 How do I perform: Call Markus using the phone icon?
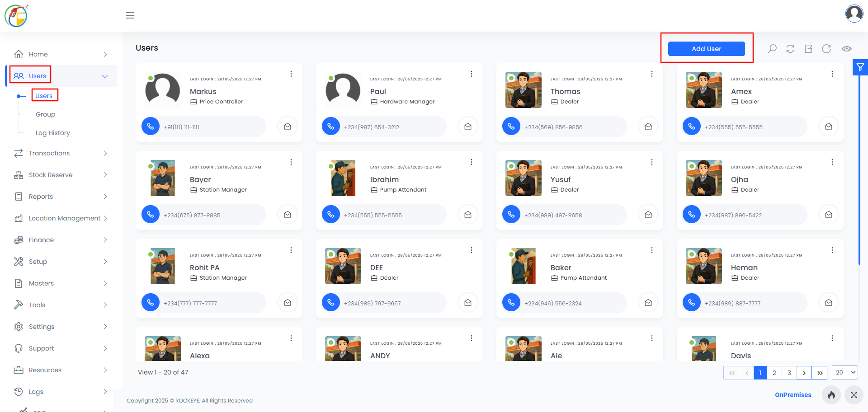[151, 126]
